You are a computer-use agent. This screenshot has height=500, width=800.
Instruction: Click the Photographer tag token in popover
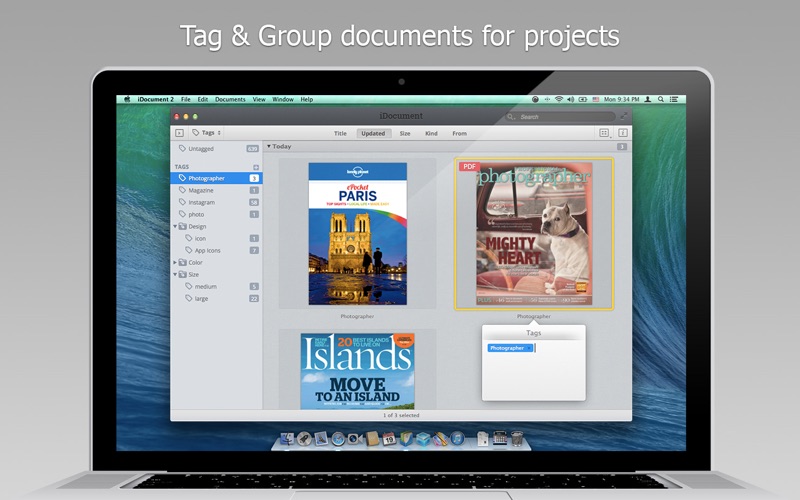click(x=507, y=348)
